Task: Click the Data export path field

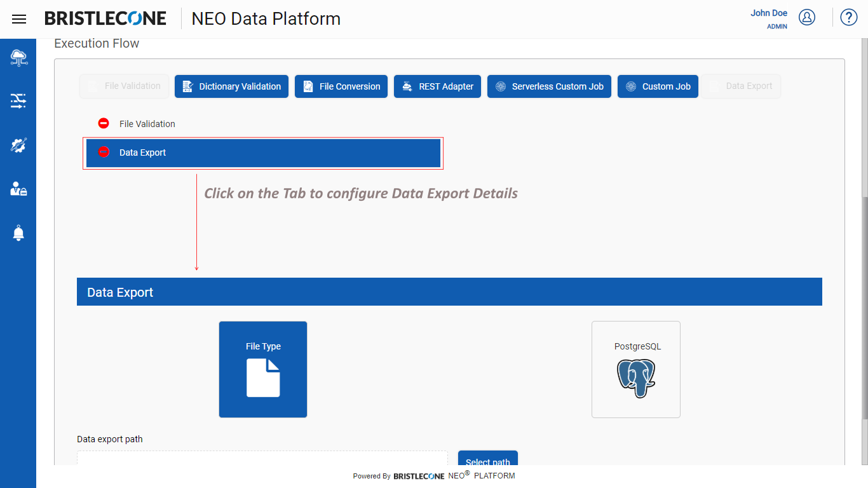Action: pyautogui.click(x=262, y=458)
